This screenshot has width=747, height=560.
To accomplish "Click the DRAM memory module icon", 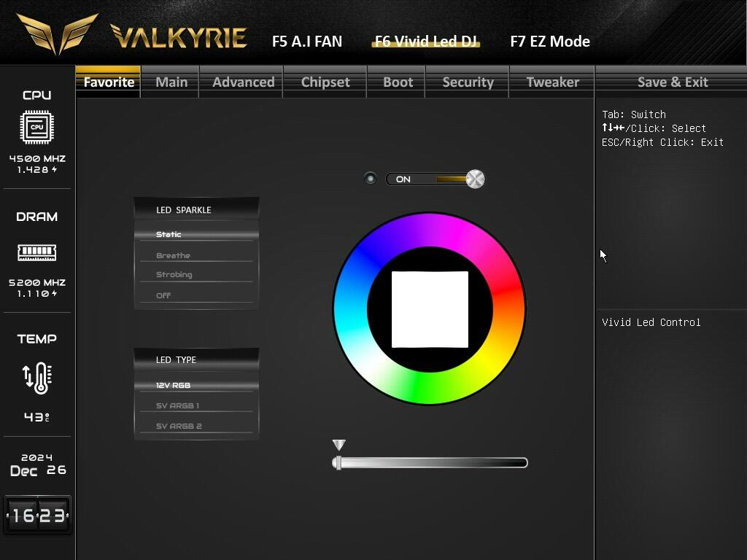I will 36,252.
